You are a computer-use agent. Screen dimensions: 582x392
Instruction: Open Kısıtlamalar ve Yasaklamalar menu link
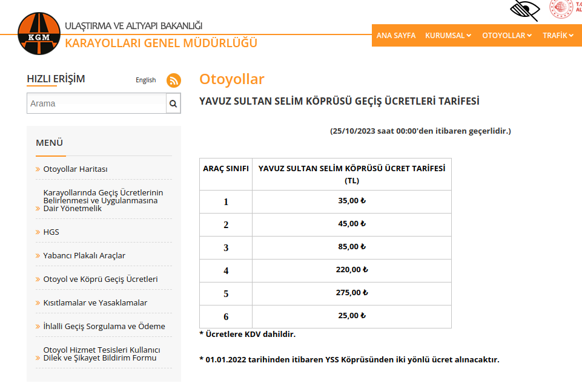[95, 303]
